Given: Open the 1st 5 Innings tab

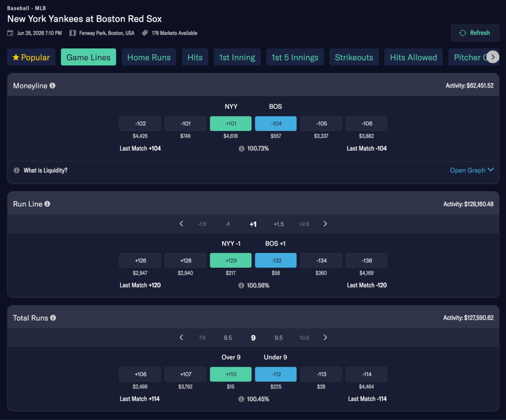Looking at the screenshot, I should 295,57.
